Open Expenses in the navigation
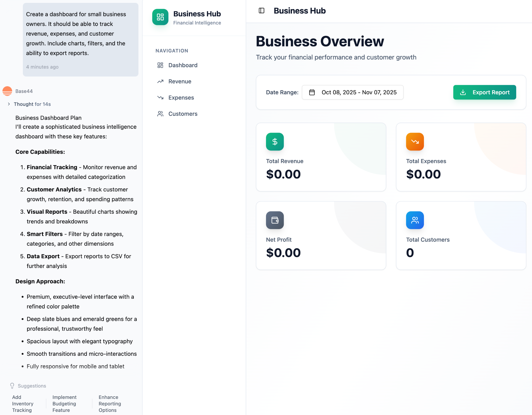 181,98
